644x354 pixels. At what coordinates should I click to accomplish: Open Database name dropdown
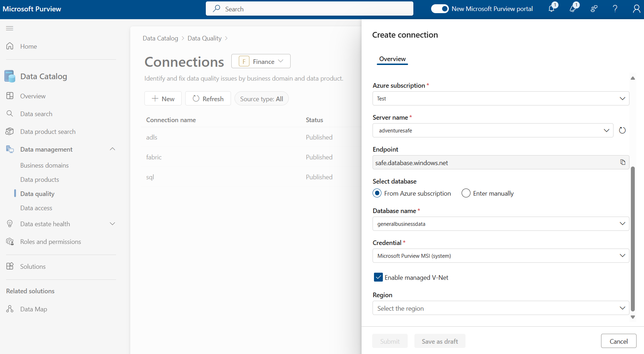[x=501, y=224]
